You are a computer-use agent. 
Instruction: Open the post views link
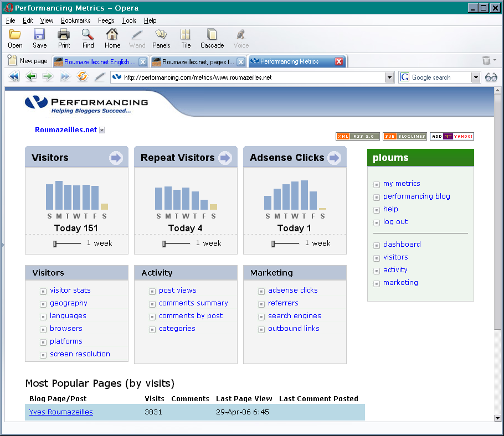(x=177, y=290)
